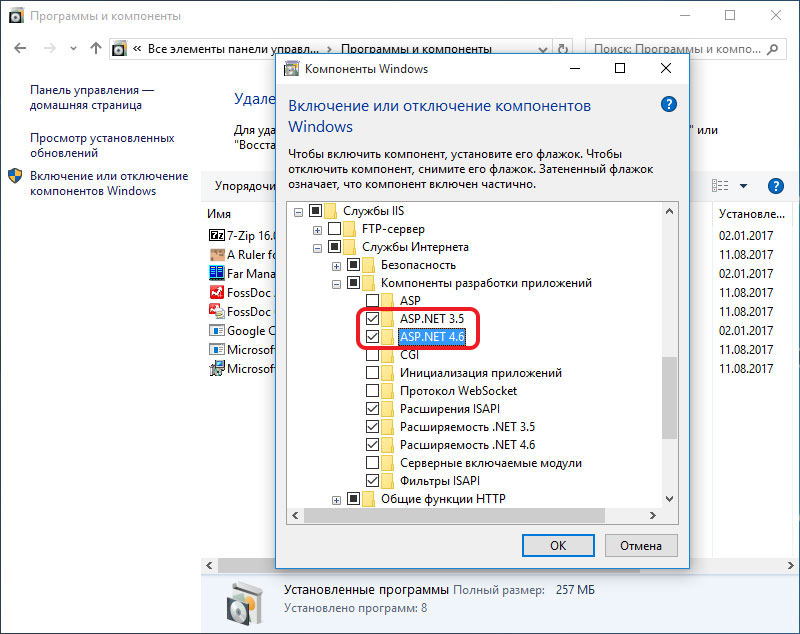800x634 pixels.
Task: Click the Безопасность folder icon
Action: point(368,265)
